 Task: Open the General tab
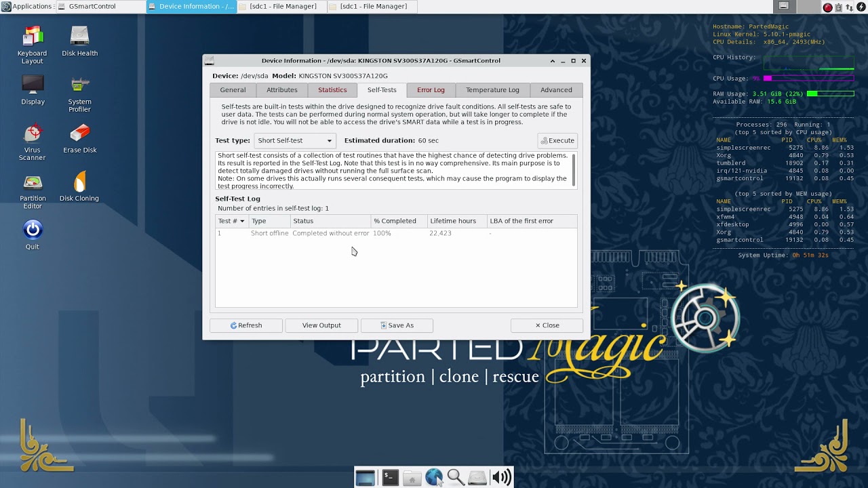tap(233, 90)
